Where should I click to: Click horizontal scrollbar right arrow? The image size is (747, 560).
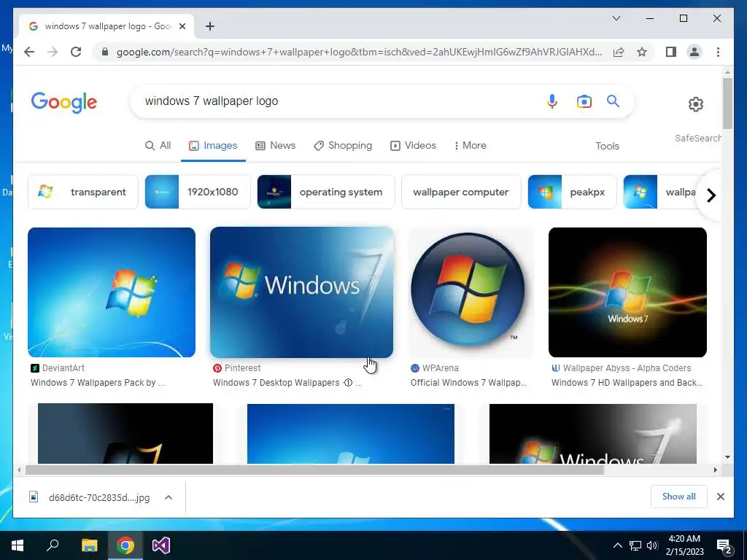pyautogui.click(x=715, y=470)
